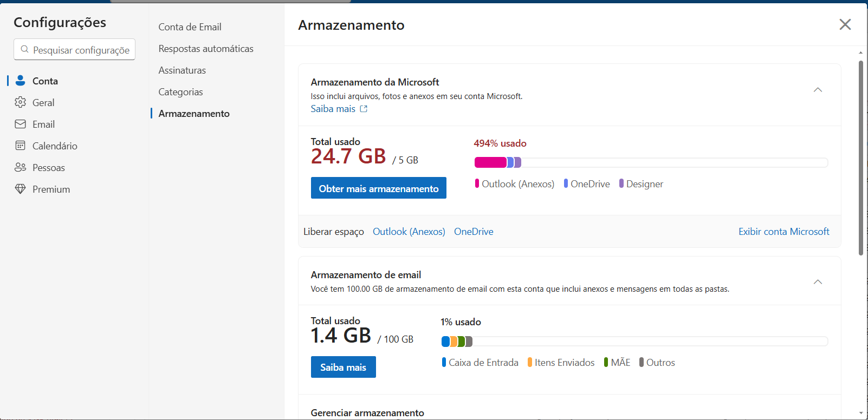
Task: Select Categorias submenu item
Action: point(180,92)
